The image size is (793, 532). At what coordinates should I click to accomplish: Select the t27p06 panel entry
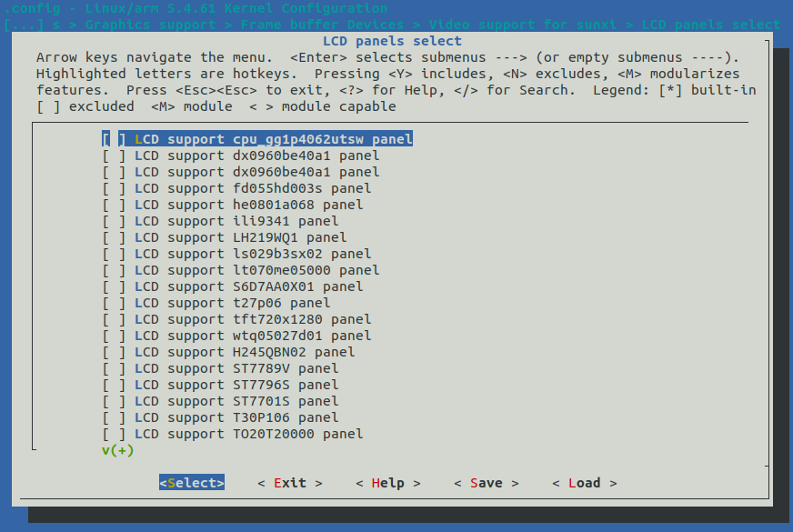[232, 303]
